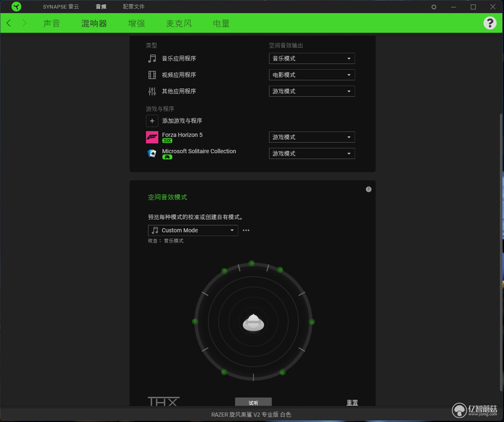Expand the Forza Horizon 5 mode dropdown

[x=312, y=137]
